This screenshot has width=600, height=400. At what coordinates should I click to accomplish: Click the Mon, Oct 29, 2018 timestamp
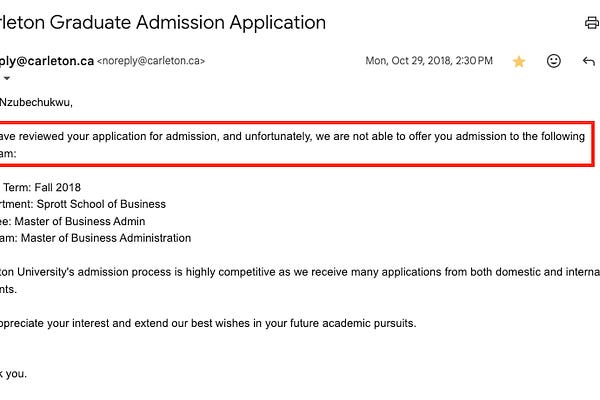point(429,61)
